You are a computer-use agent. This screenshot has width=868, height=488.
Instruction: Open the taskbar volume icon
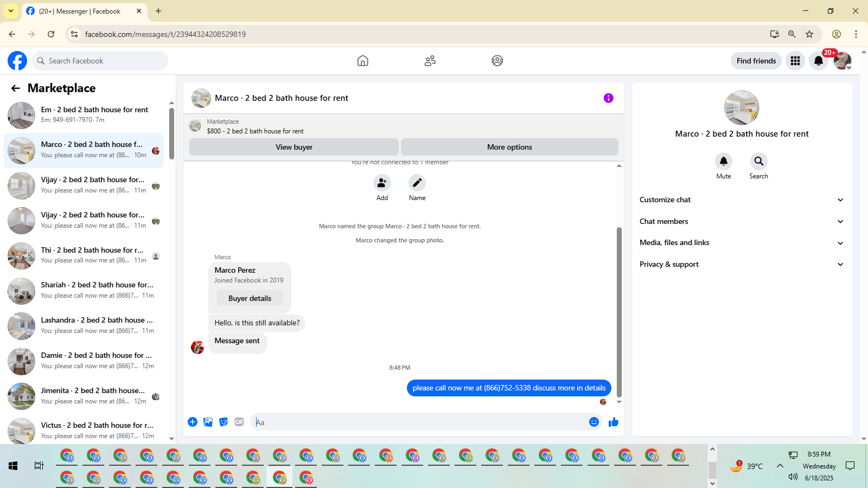pyautogui.click(x=793, y=477)
